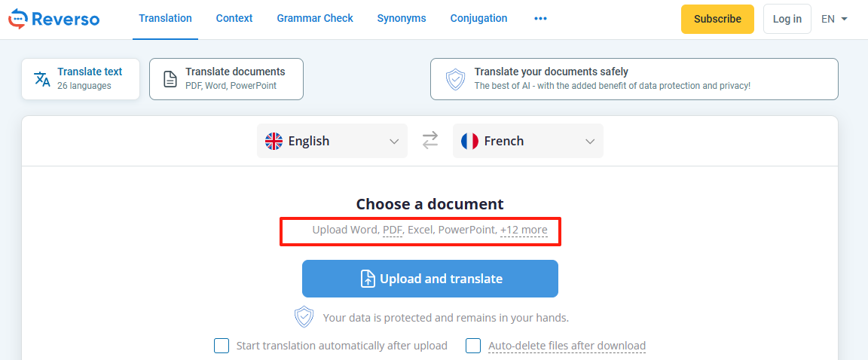Swap languages with the arrows icon
This screenshot has height=360, width=868.
tap(430, 141)
